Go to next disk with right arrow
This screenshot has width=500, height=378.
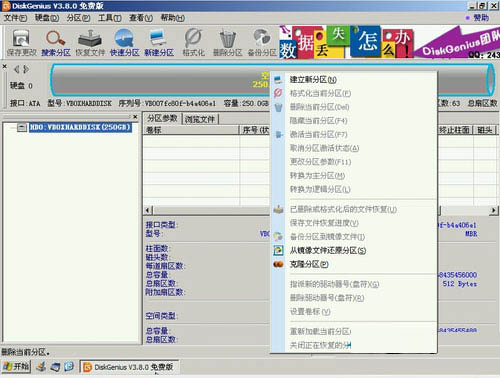point(26,69)
